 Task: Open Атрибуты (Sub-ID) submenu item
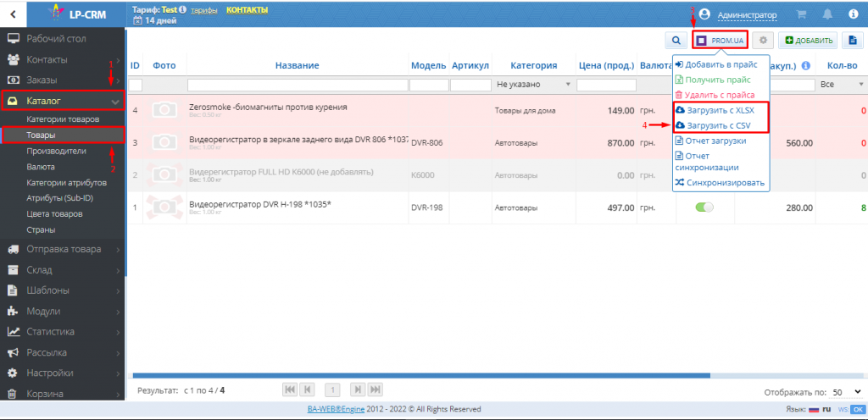pyautogui.click(x=60, y=198)
